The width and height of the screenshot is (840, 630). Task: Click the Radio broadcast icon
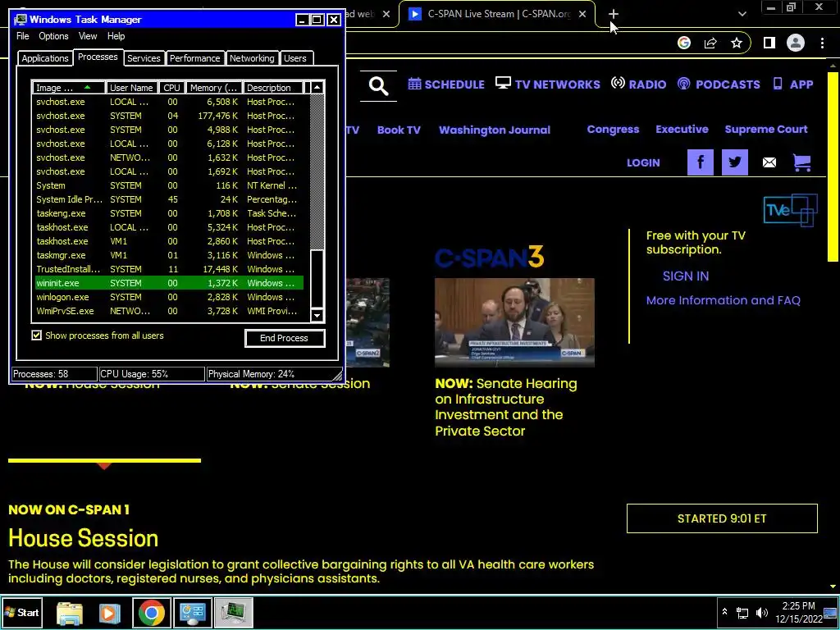[x=618, y=83]
